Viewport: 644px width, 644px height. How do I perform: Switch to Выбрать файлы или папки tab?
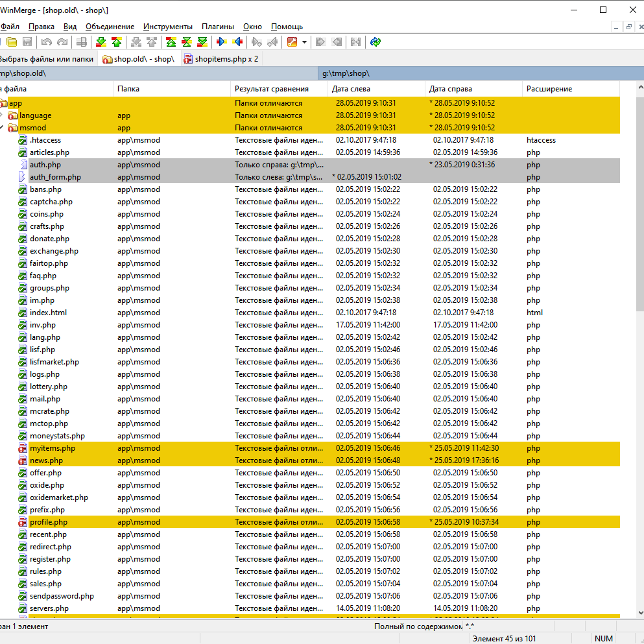point(47,59)
